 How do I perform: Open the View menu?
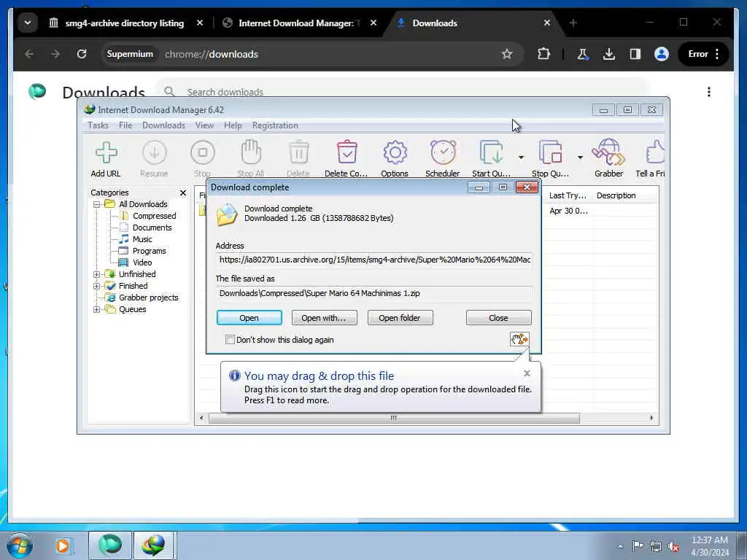pos(204,125)
